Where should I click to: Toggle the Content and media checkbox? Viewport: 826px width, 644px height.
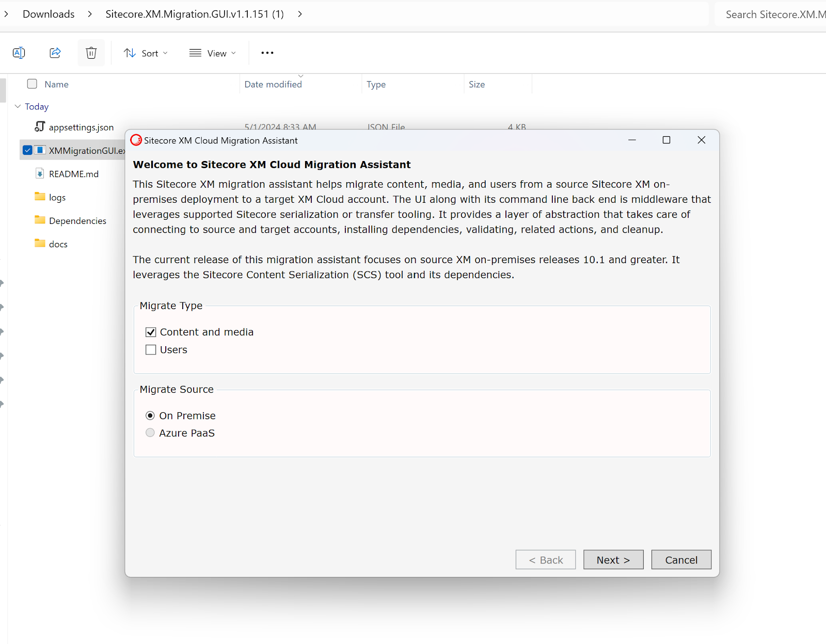tap(151, 332)
